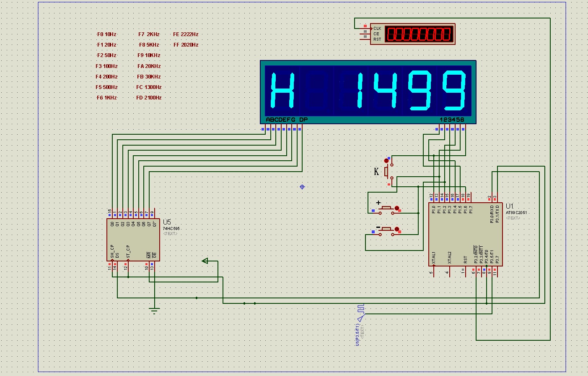Click the '123456' digit-select pin label

tap(452, 120)
